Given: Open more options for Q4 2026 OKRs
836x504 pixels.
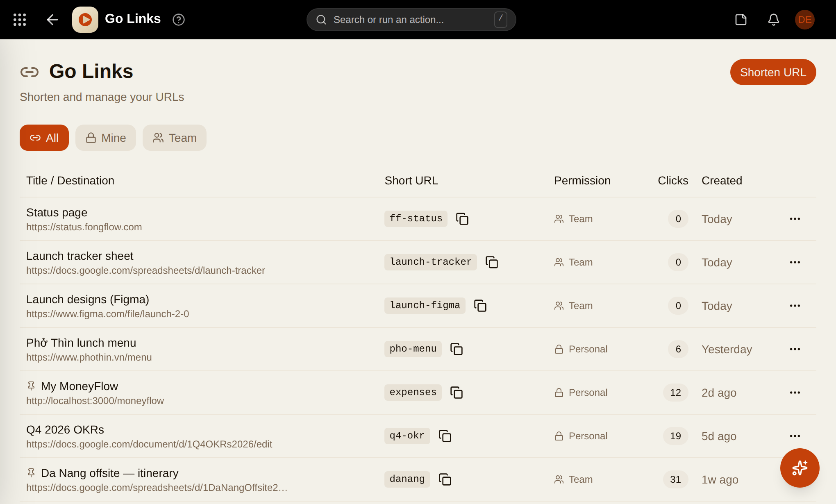Looking at the screenshot, I should click(795, 436).
